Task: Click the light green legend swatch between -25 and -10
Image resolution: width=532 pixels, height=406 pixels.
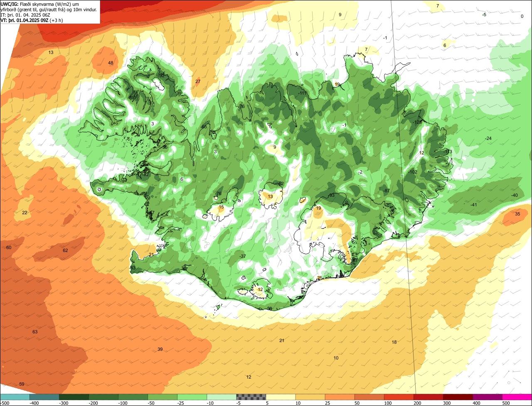Action: click(x=192, y=397)
